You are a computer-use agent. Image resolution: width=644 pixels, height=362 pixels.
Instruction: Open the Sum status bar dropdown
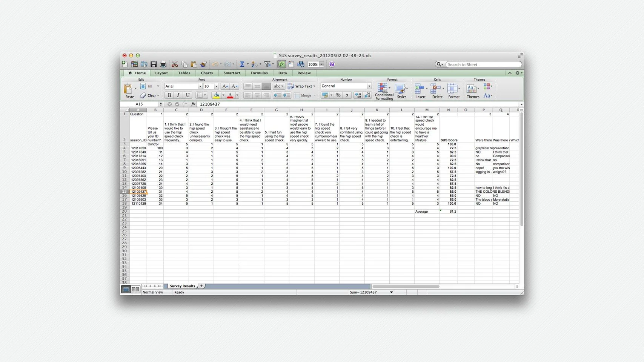(x=391, y=292)
